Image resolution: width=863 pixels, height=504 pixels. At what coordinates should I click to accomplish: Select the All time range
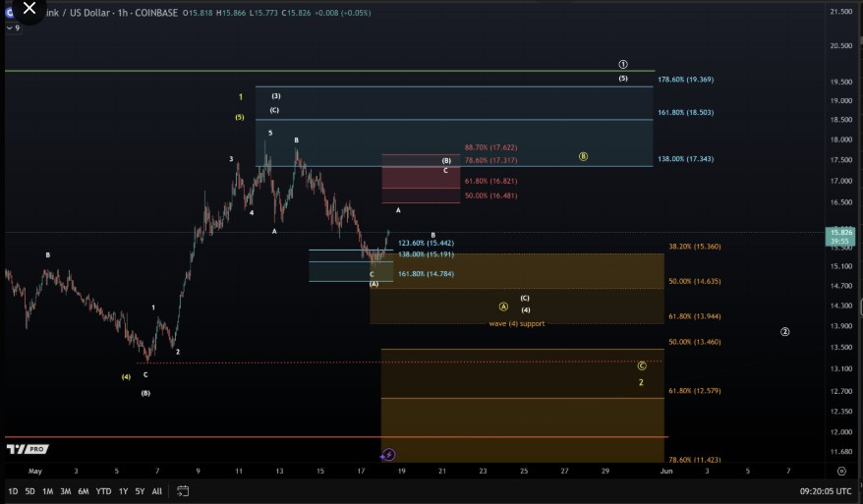(157, 491)
